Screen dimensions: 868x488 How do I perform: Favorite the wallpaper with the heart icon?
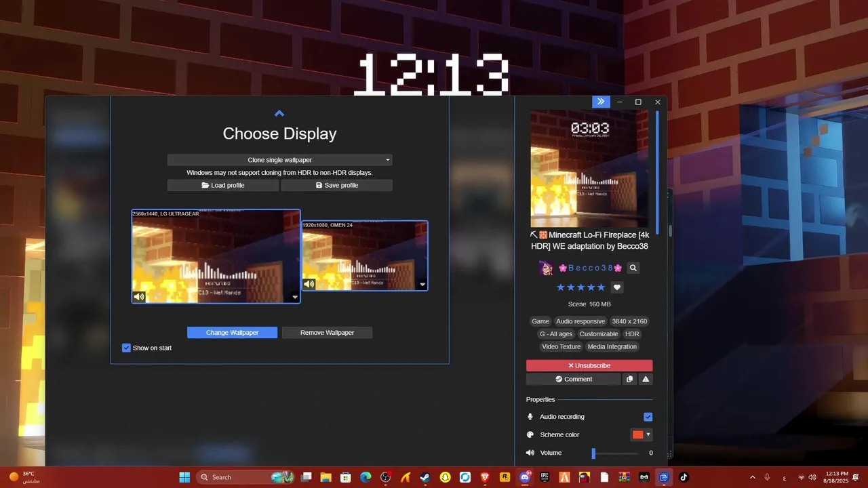616,287
